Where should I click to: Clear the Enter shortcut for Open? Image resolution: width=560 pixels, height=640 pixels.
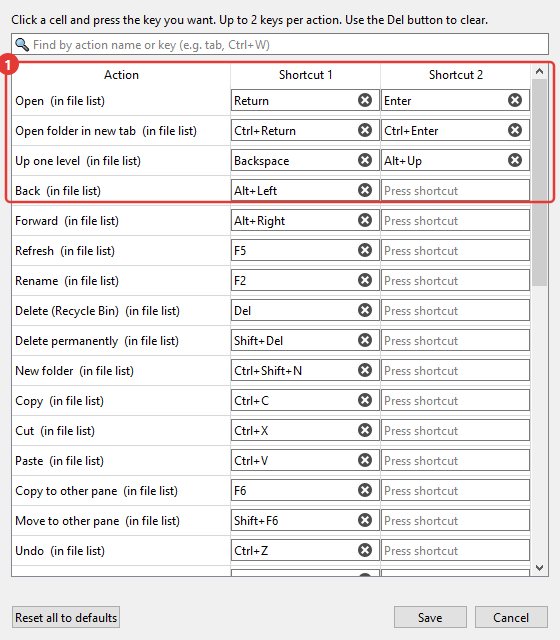[515, 100]
